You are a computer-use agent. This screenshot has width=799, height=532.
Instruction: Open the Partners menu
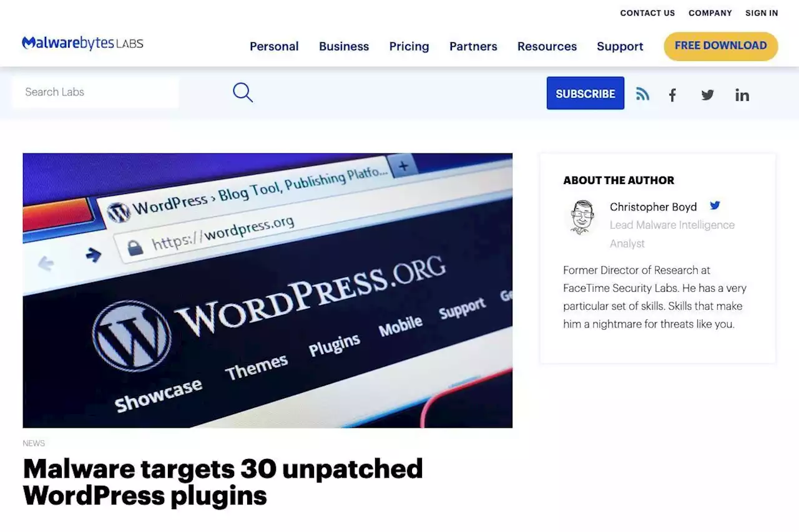[473, 46]
